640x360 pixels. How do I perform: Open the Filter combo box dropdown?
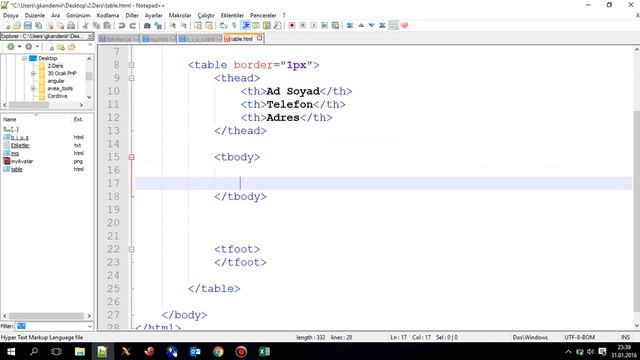point(89,326)
